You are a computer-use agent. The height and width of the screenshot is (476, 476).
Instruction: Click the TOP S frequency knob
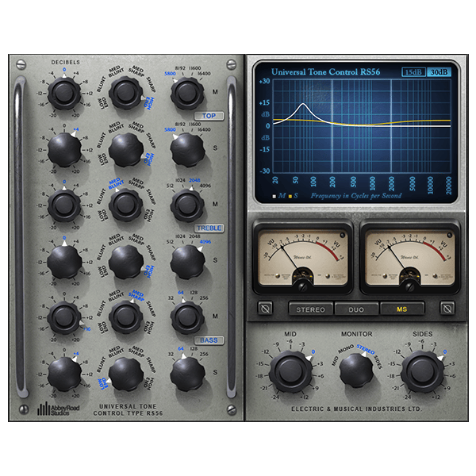pos(187,150)
